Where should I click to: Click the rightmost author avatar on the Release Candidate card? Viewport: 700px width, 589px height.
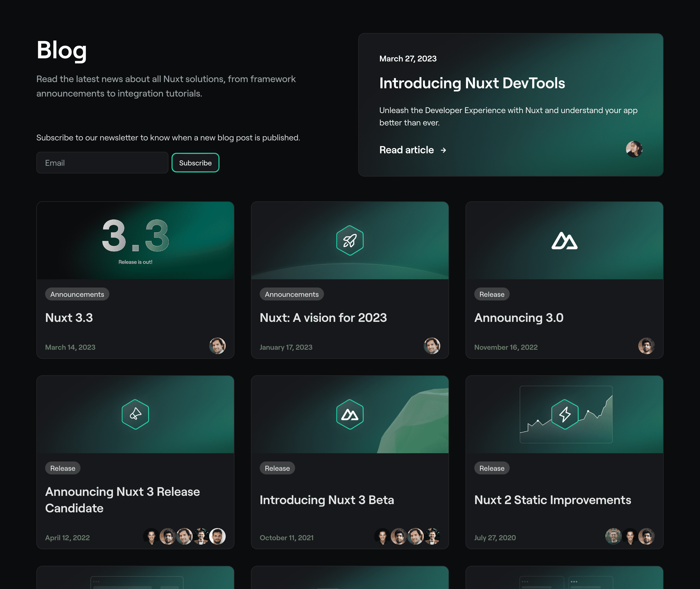tap(217, 536)
